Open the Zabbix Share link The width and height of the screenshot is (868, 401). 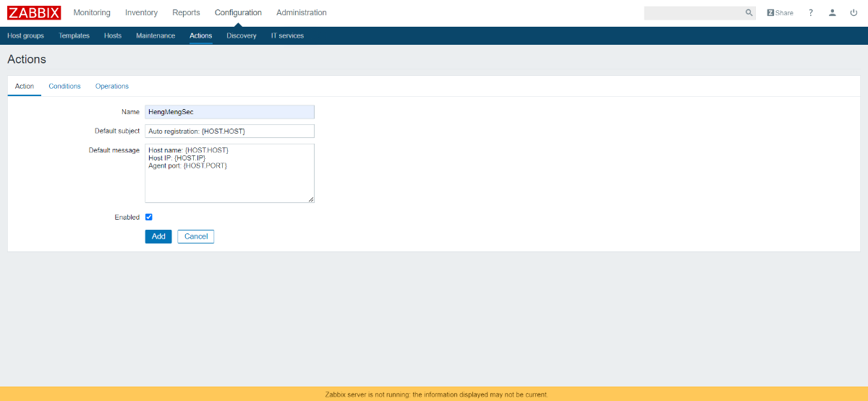coord(780,13)
